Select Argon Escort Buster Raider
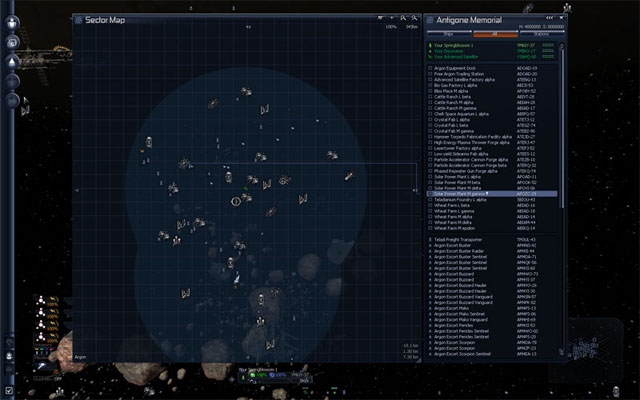Screen dimensions: 640x400 tap(492, 251)
